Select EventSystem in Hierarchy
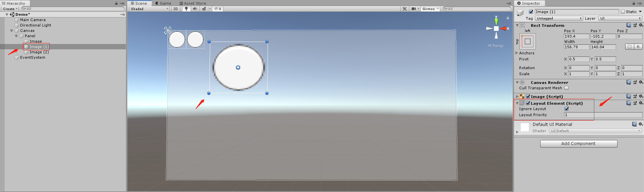This screenshot has height=192, width=644. coord(33,57)
